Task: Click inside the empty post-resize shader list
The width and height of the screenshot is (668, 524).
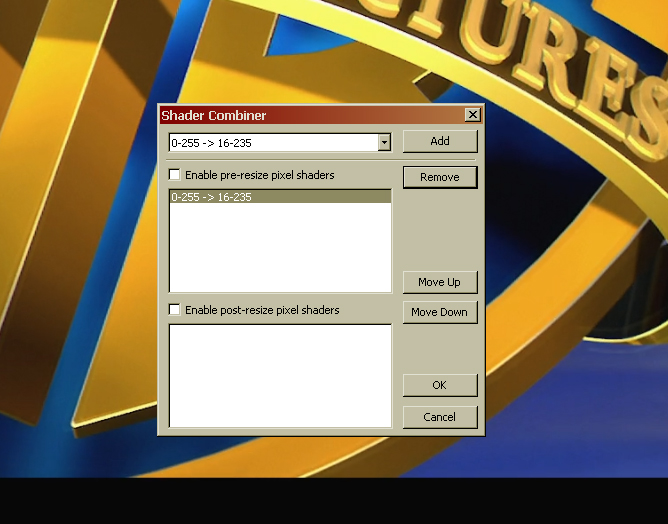Action: [280, 376]
